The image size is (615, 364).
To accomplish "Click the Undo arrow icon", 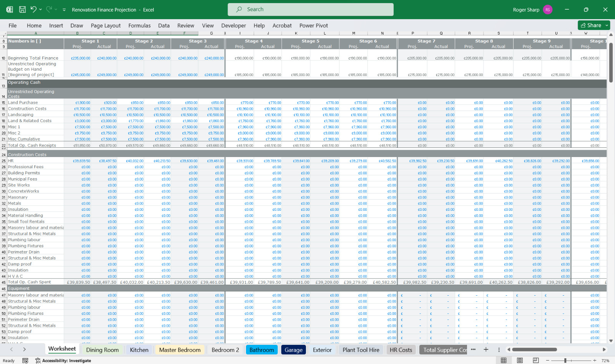I will tap(33, 9).
